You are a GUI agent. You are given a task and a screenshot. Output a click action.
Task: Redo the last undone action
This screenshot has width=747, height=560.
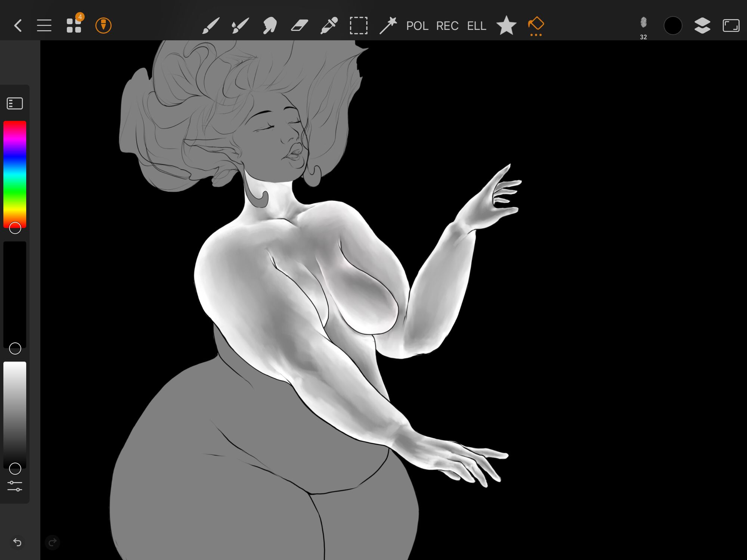[x=53, y=542]
